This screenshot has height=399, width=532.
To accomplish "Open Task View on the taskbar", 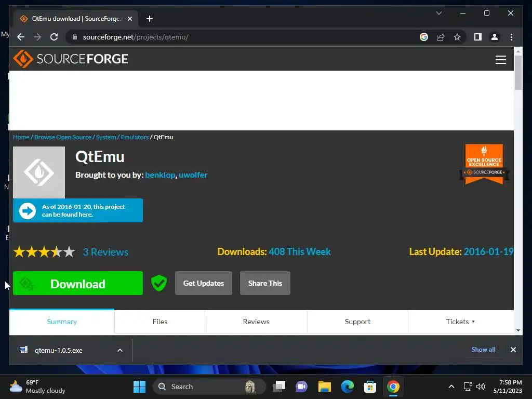I will pos(279,387).
